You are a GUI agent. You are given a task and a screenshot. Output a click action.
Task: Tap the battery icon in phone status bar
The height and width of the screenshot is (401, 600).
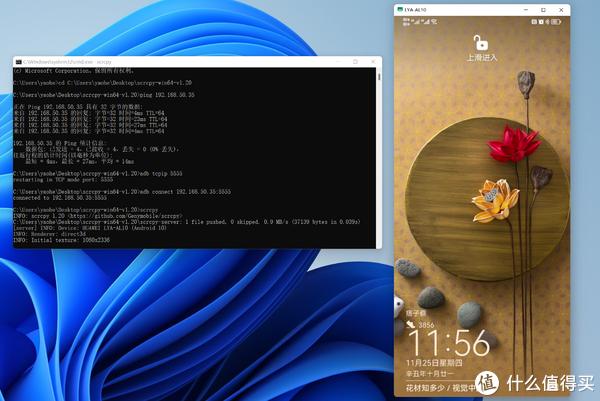pos(556,22)
